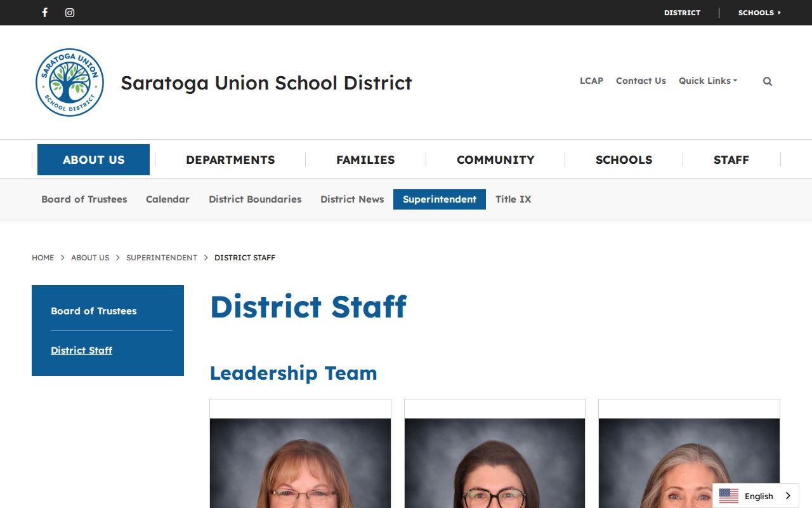
Task: Select District Boundaries sub-navigation item
Action: click(x=255, y=199)
